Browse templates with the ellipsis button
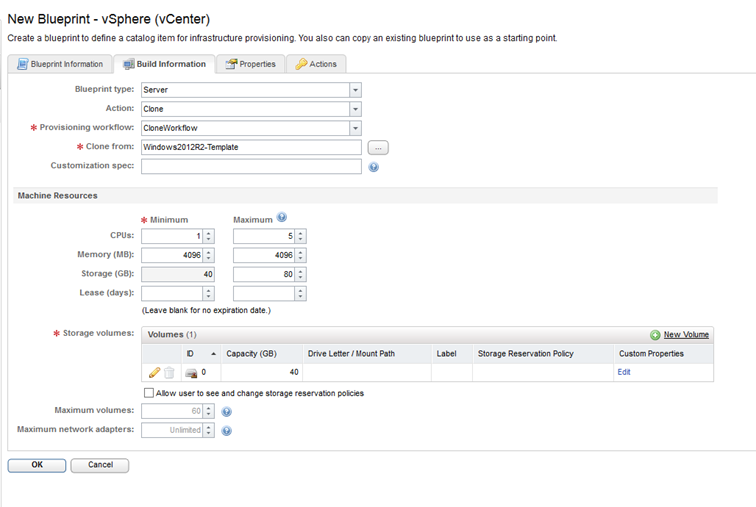 point(378,148)
